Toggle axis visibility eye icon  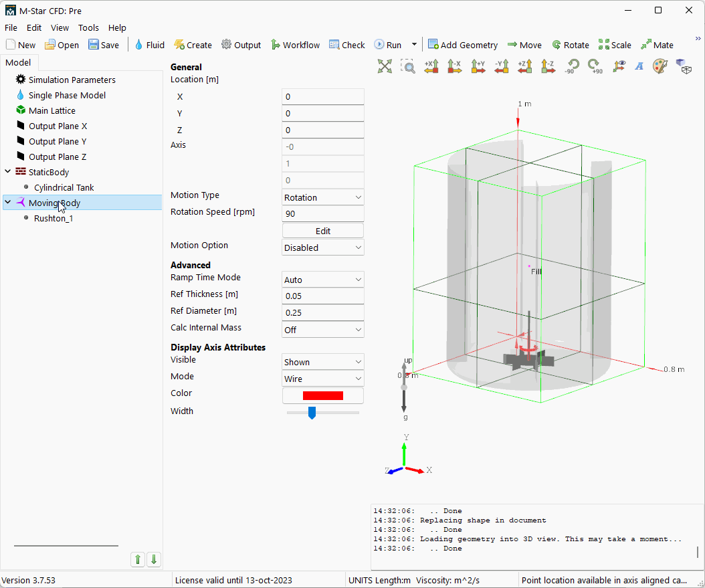pos(619,66)
